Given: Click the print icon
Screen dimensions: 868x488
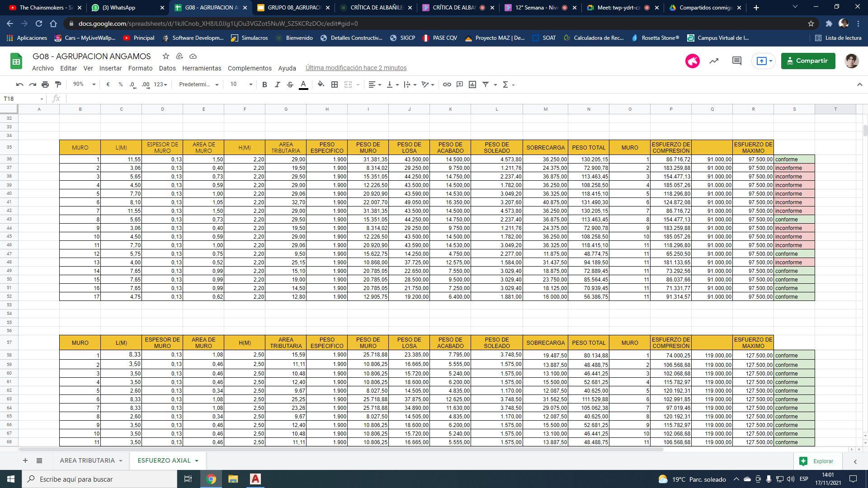Looking at the screenshot, I should tap(45, 84).
